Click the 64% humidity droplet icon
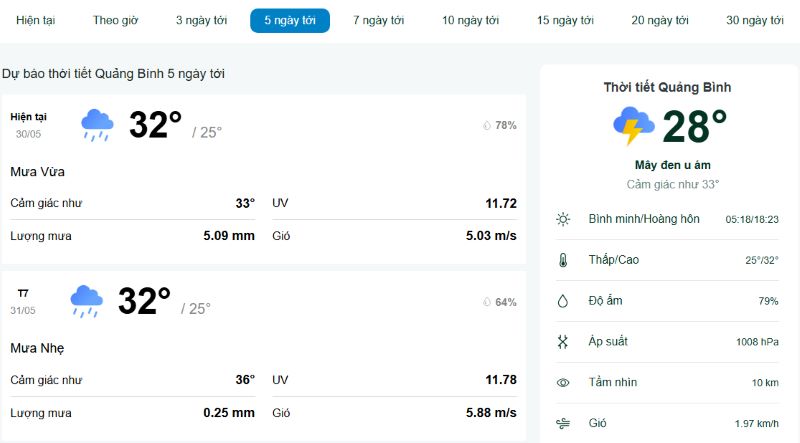Viewport: 800px width, 443px height. coord(487,302)
